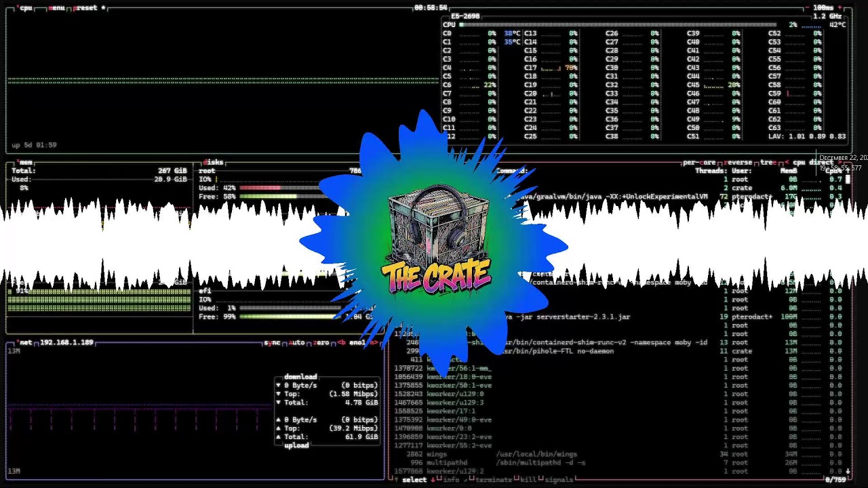This screenshot has height=488, width=868.
Task: Click the kill process option
Action: [x=528, y=480]
